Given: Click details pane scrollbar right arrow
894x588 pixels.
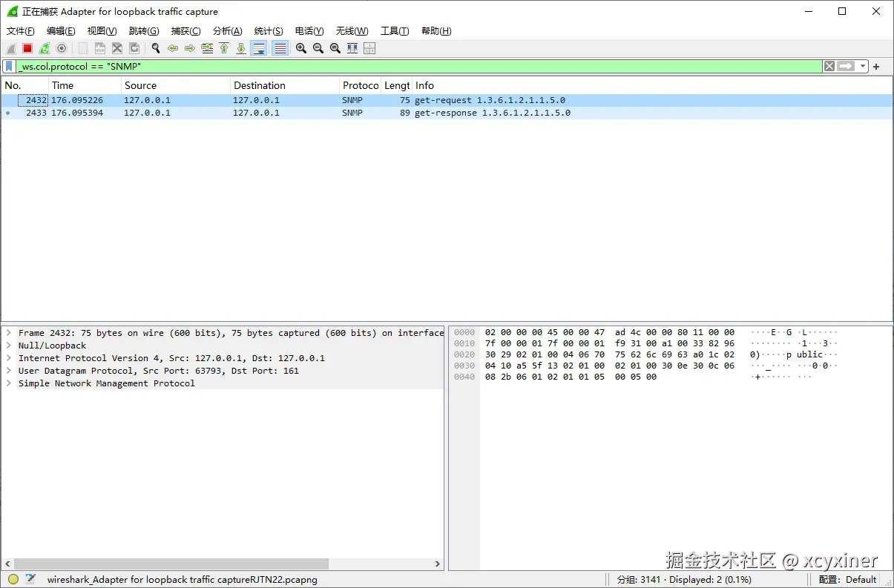Looking at the screenshot, I should (438, 564).
